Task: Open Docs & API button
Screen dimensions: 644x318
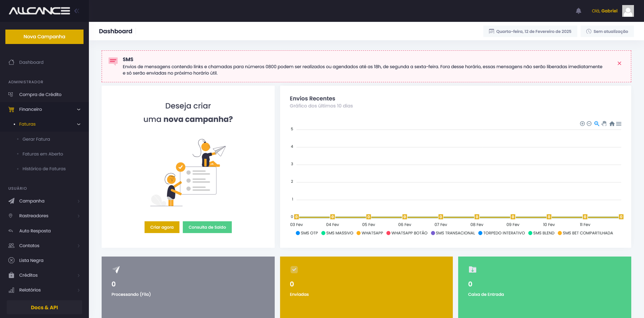Action: (44, 308)
